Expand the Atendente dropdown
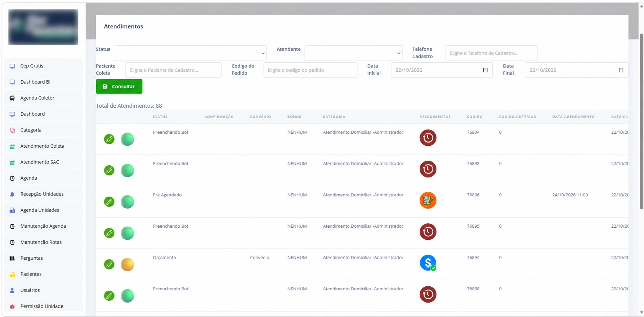Image resolution: width=644 pixels, height=317 pixels. click(353, 53)
